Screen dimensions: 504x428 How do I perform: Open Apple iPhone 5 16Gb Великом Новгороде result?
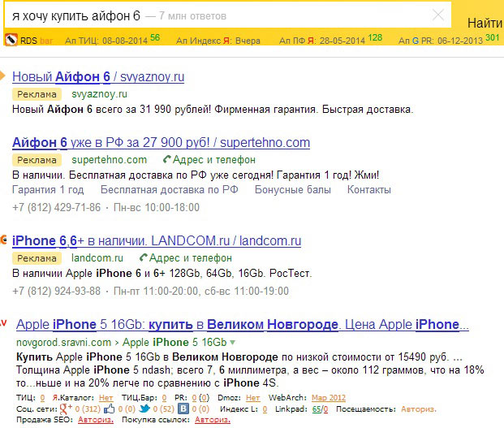point(243,325)
